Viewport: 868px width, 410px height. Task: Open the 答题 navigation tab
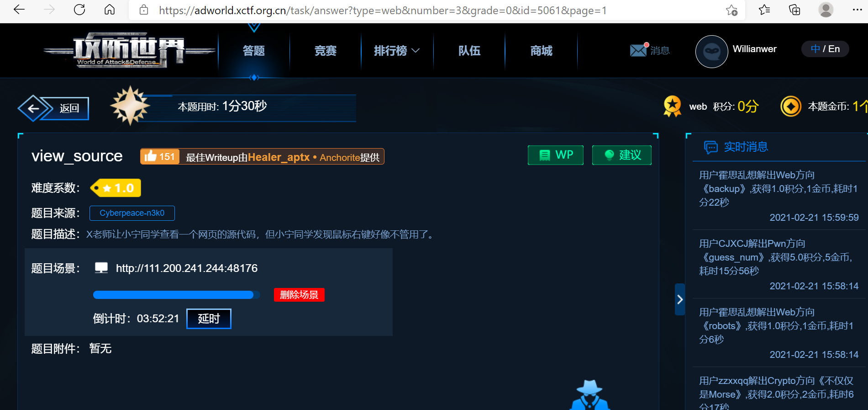click(254, 51)
